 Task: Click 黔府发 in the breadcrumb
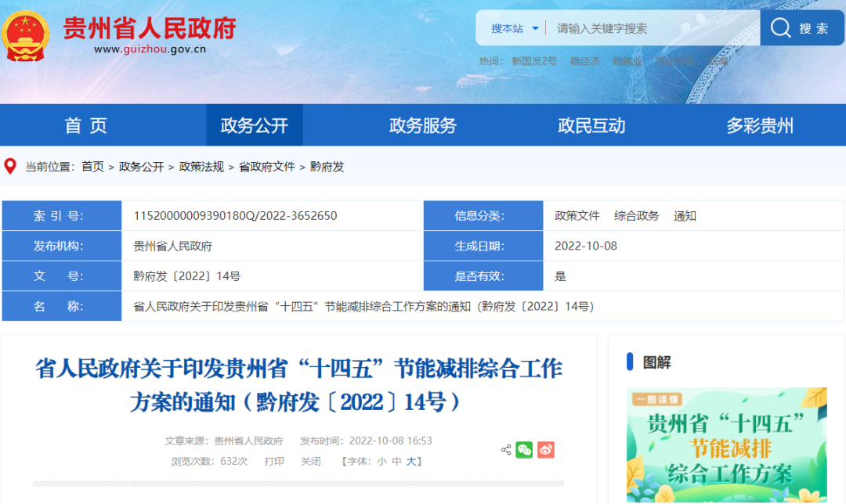(x=327, y=167)
